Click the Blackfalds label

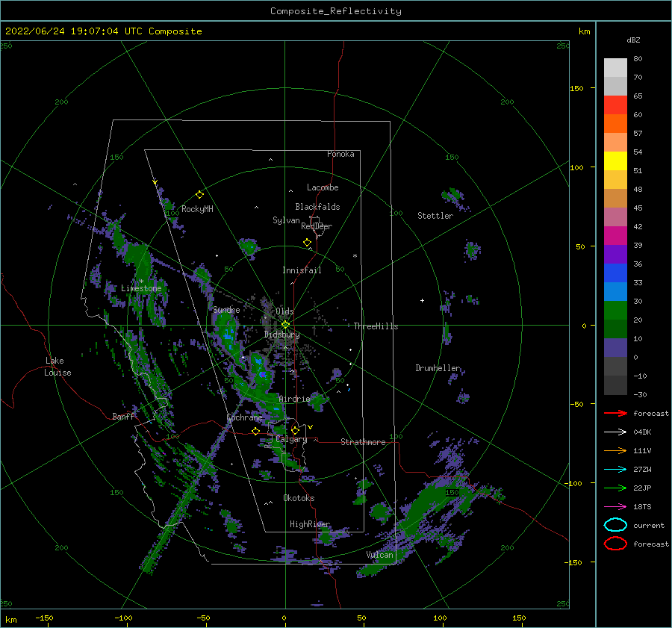click(317, 207)
